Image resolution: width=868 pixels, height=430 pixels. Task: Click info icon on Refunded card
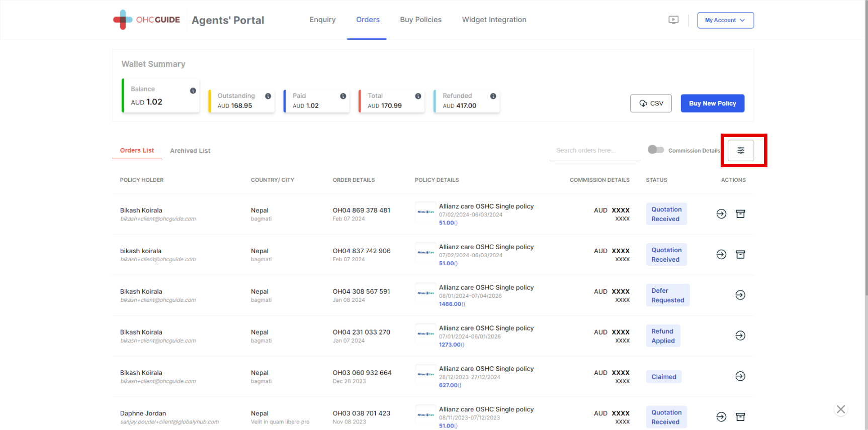point(493,96)
